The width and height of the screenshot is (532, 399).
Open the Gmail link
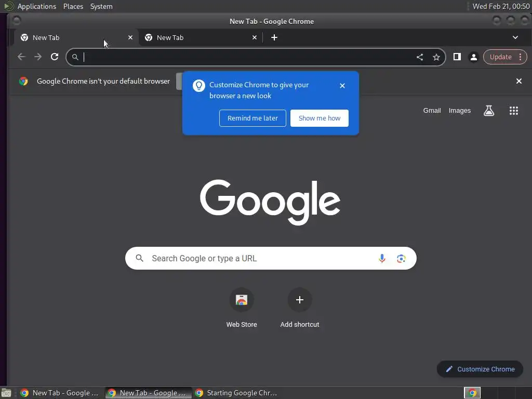pos(432,111)
